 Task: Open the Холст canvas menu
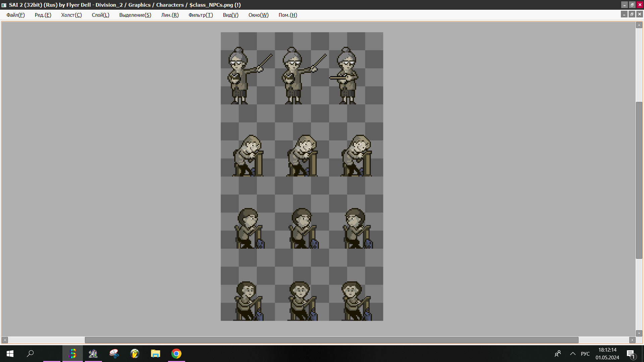71,15
